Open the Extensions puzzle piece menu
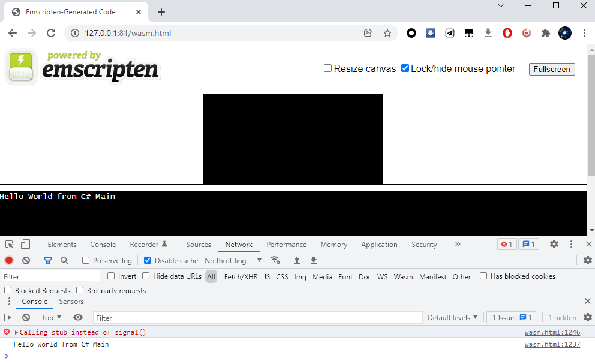 (546, 33)
